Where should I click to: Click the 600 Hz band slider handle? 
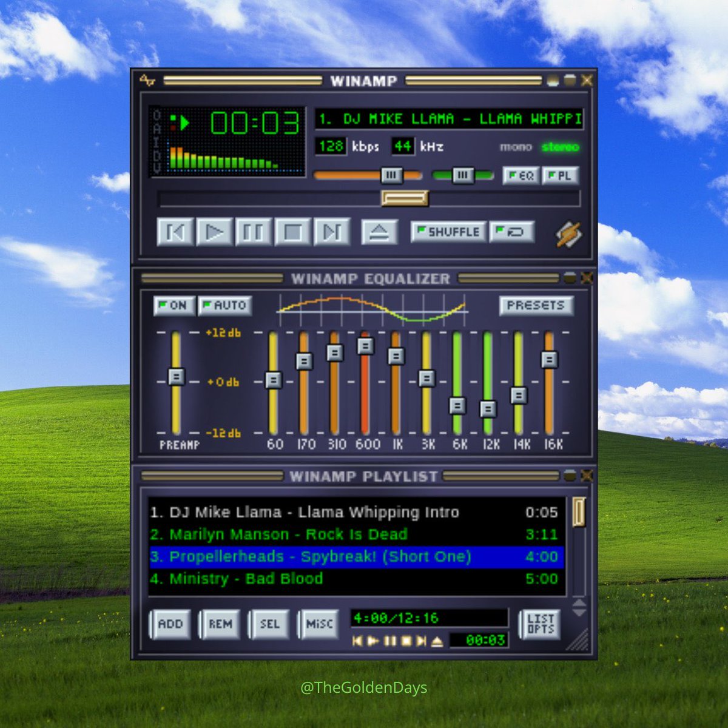coord(365,346)
